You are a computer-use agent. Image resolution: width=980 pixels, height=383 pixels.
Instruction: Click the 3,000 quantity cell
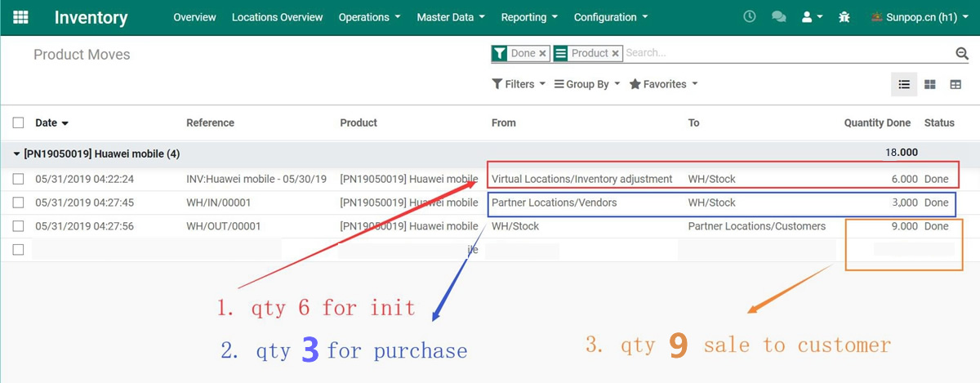click(904, 203)
